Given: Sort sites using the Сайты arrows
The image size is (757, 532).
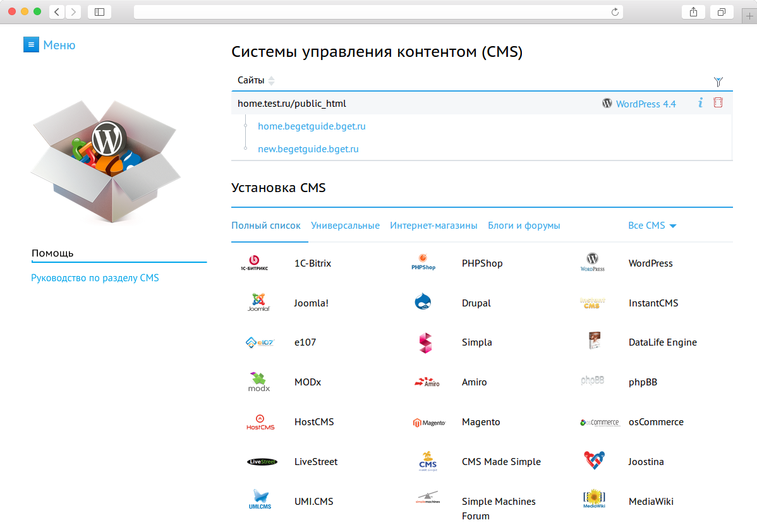Looking at the screenshot, I should point(271,81).
